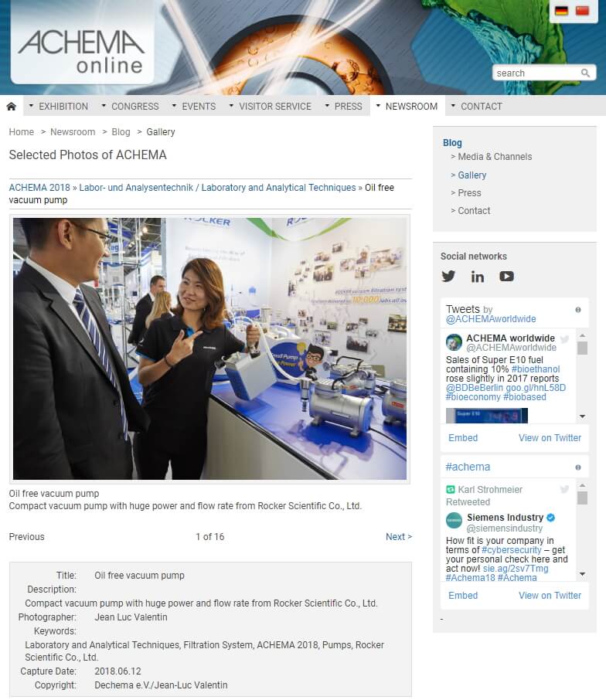Click the tweets feed scrollbar down arrow
Image resolution: width=606 pixels, height=700 pixels.
[x=582, y=416]
